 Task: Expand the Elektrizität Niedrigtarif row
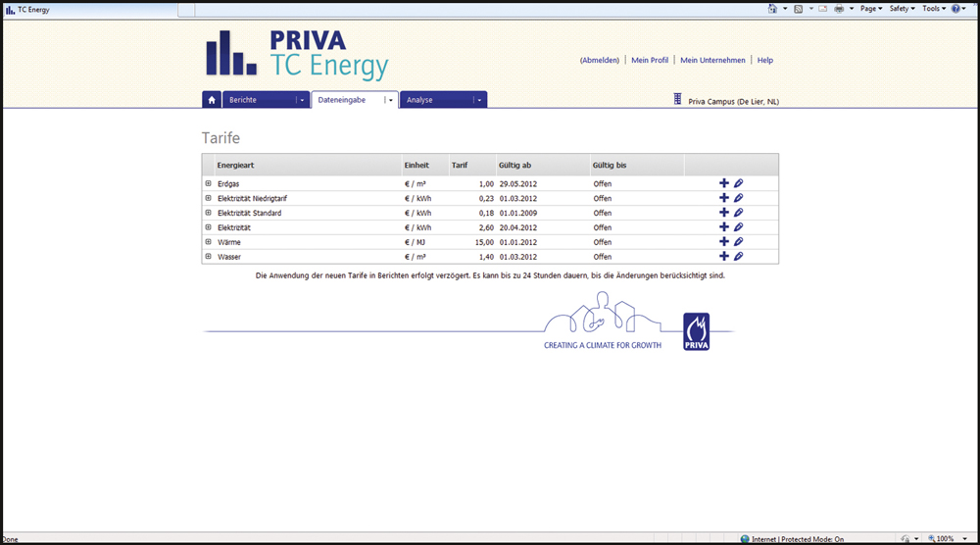[x=208, y=197]
